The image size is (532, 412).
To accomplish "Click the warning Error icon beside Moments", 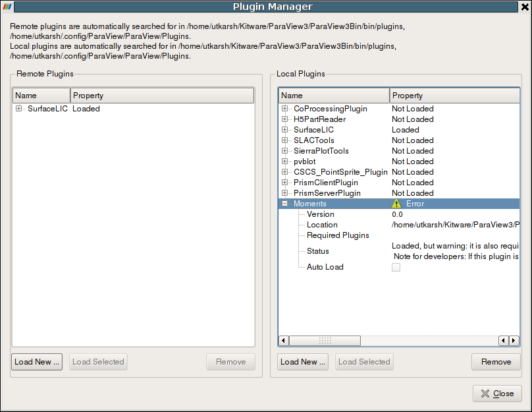I will click(x=396, y=204).
